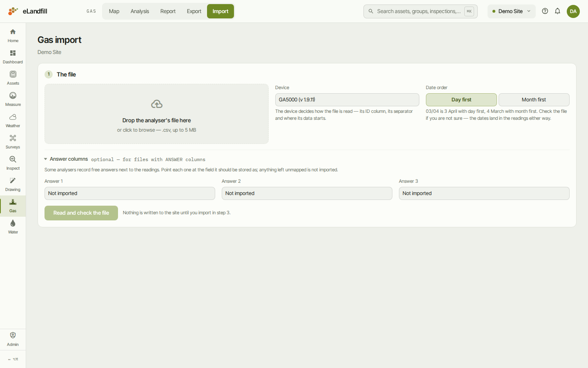Select the Day first date order
This screenshot has height=368, width=588.
[x=461, y=100]
